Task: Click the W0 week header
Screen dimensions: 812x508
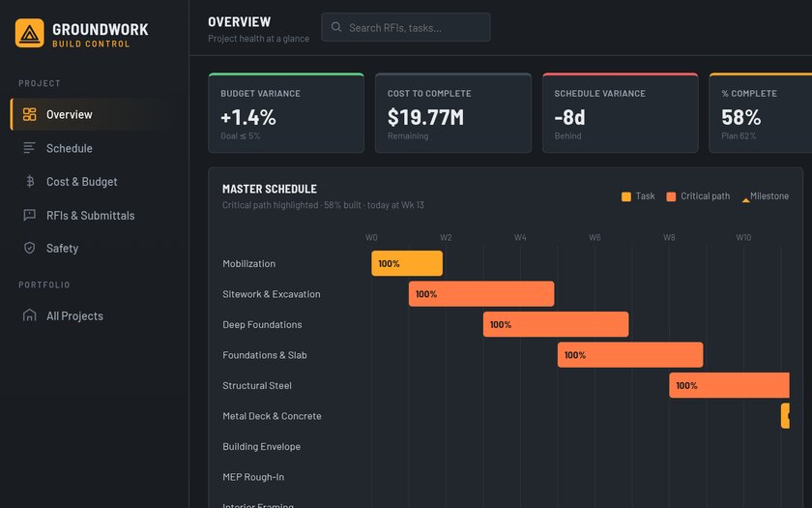Action: [x=371, y=237]
